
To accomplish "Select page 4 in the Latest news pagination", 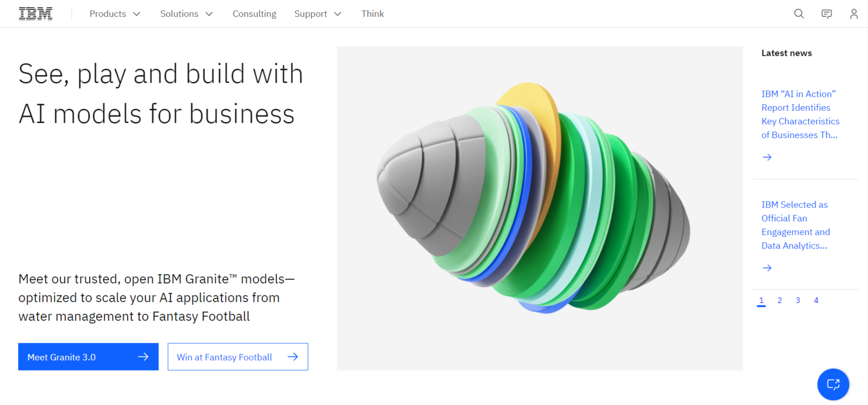I will [816, 300].
